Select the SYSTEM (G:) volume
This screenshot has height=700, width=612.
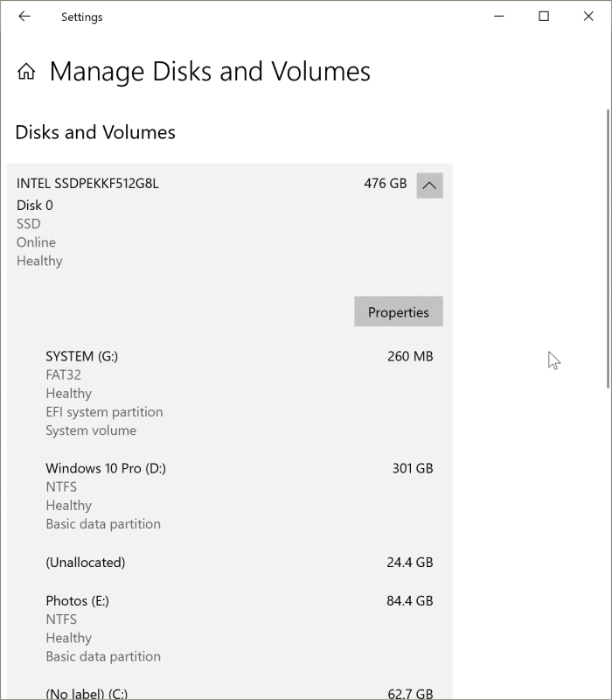click(81, 356)
